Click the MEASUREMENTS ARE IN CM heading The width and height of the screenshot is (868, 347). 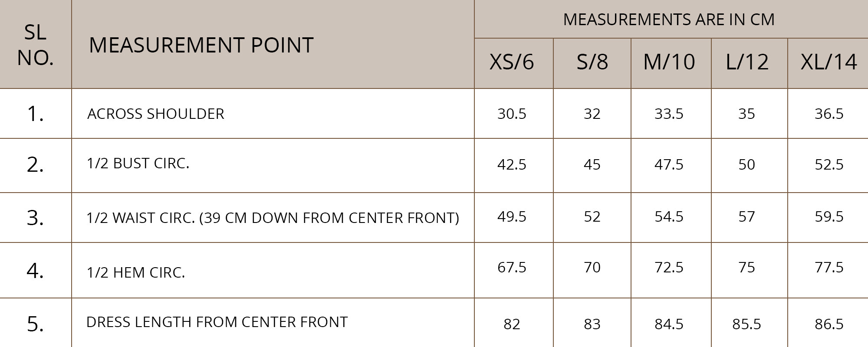point(668,20)
